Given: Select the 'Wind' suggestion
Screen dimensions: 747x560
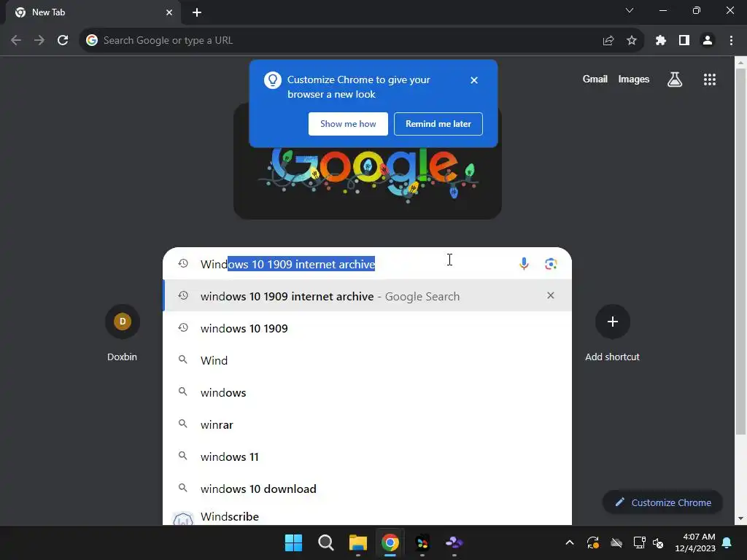Looking at the screenshot, I should pyautogui.click(x=368, y=360).
